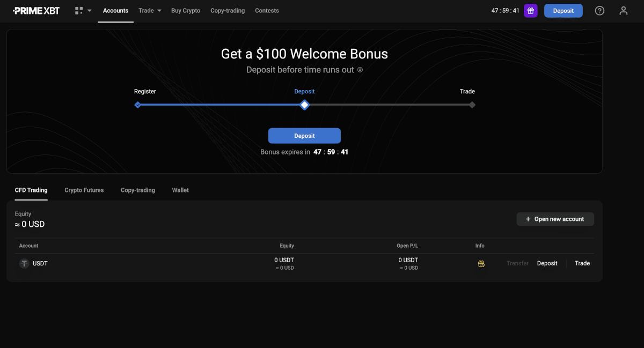644x348 pixels.
Task: Click the USDT account name
Action: [40, 263]
